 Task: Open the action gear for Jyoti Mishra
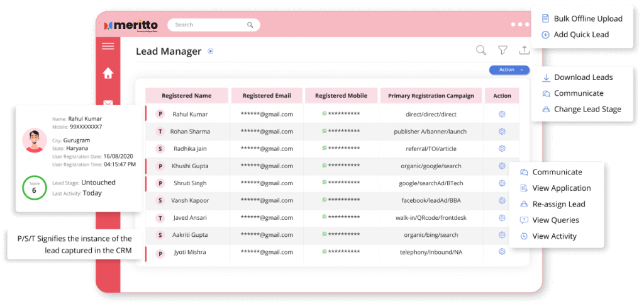502,252
